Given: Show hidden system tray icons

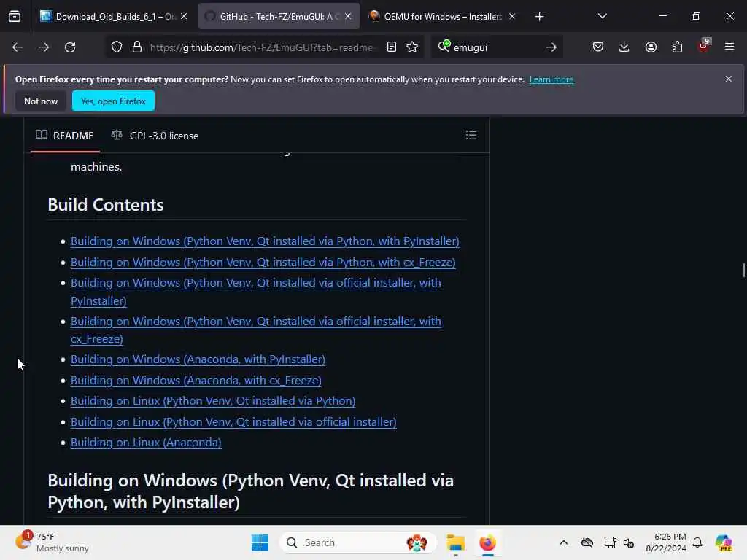Looking at the screenshot, I should 564,542.
